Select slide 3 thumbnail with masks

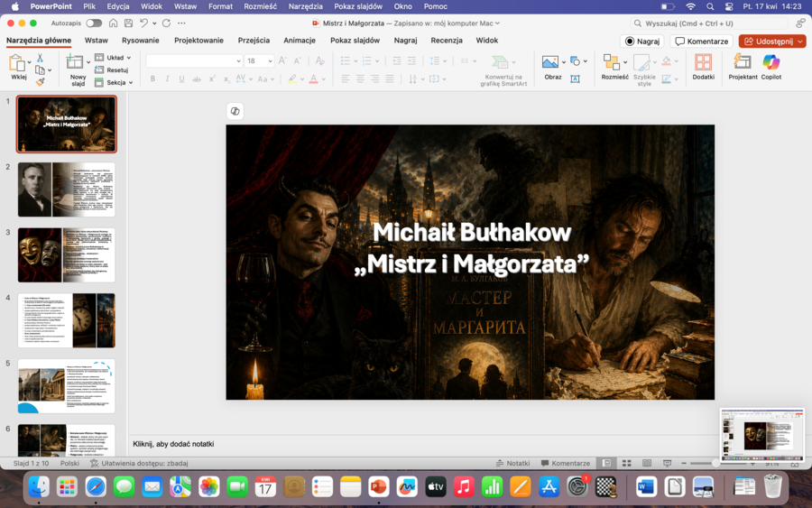67,255
